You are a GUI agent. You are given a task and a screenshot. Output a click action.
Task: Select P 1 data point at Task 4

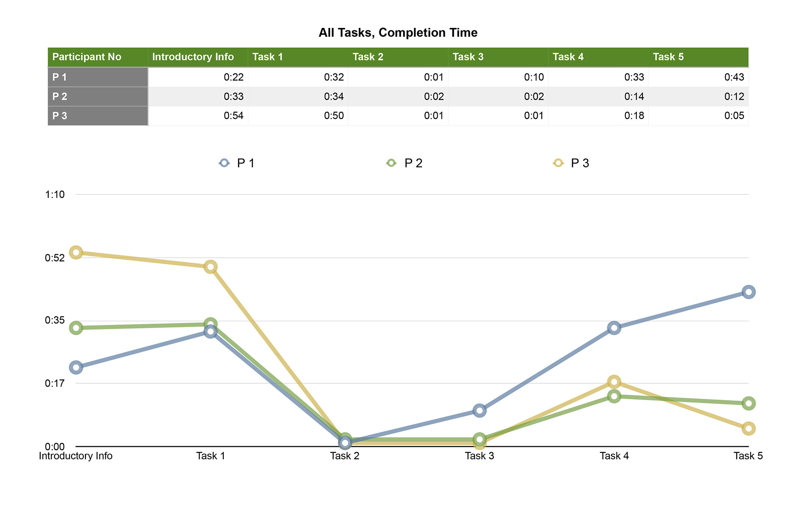(614, 328)
